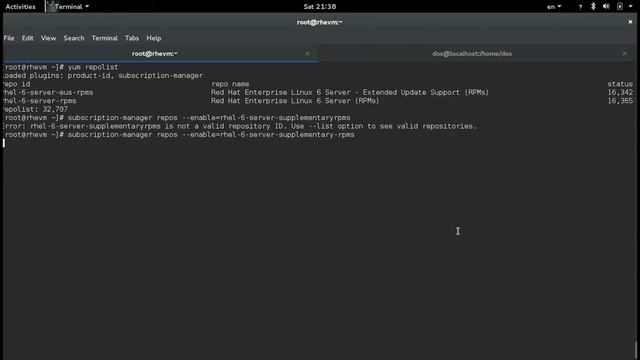This screenshot has height=360, width=640.
Task: Open the Help menu
Action: point(154,38)
